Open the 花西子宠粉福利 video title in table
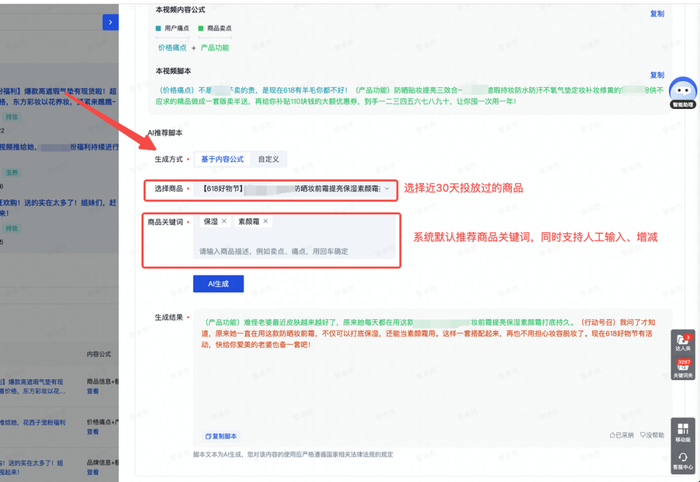This screenshot has height=482, width=700. coord(33,422)
